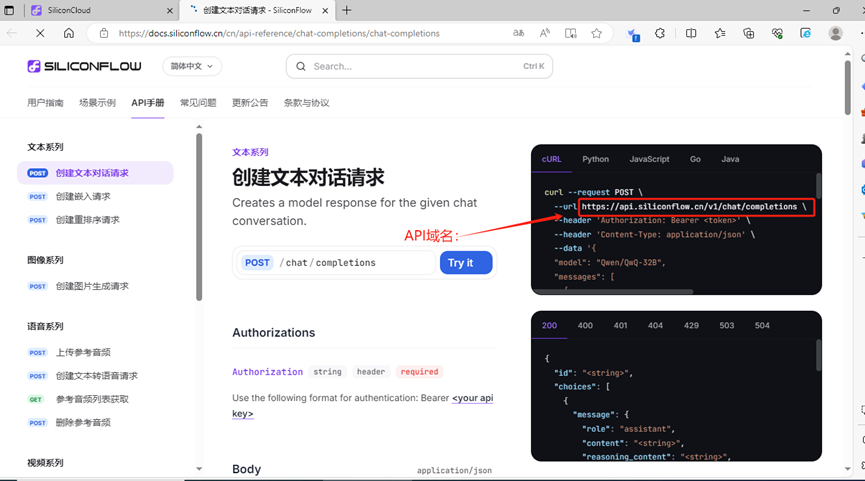Open browser essentials heart icon
865x481 pixels.
(777, 33)
